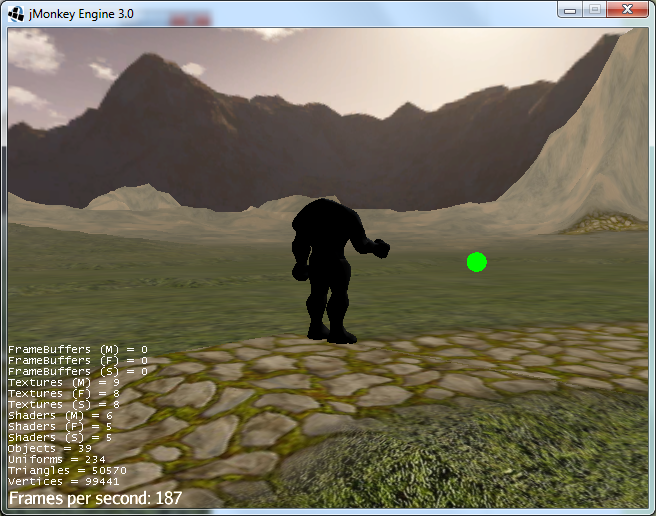656x516 pixels.
Task: Click the green sphere in the scene
Action: (477, 262)
